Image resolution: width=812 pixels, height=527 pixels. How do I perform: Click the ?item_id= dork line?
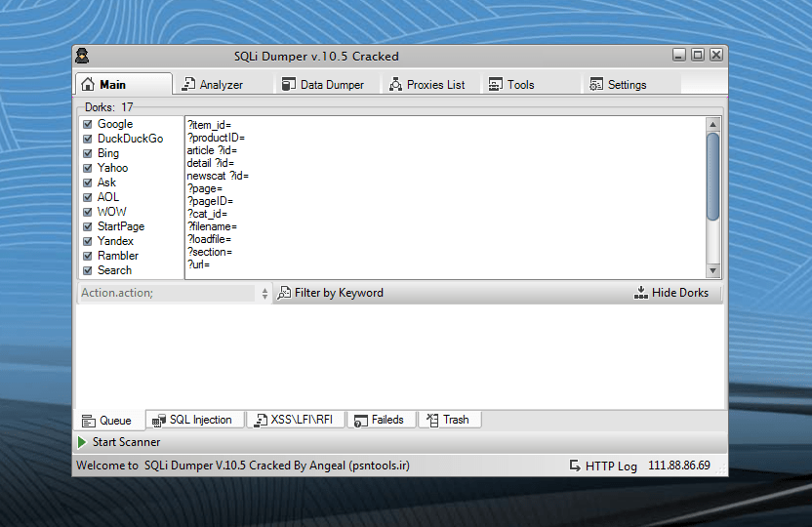209,125
